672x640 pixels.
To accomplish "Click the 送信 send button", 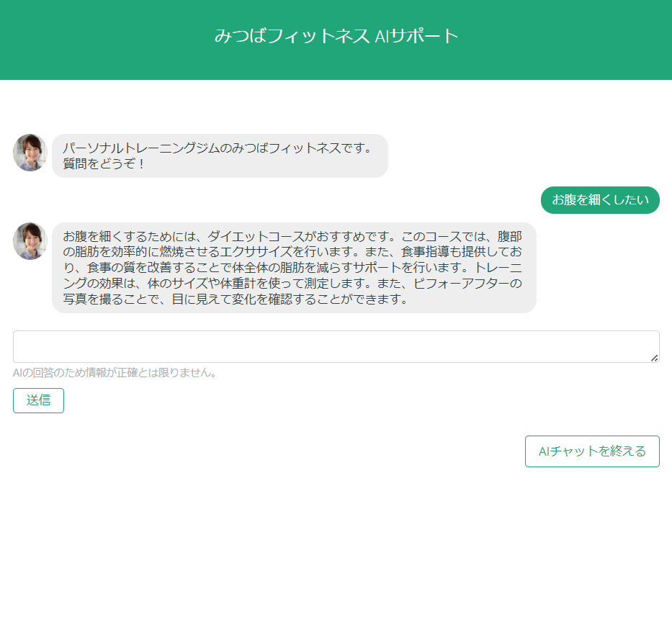I will 39,400.
